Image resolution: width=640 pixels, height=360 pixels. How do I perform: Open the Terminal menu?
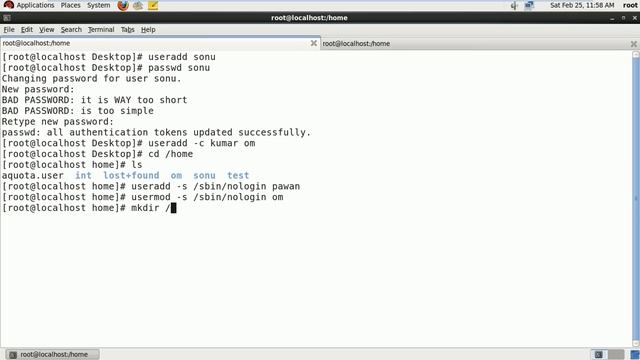101,30
